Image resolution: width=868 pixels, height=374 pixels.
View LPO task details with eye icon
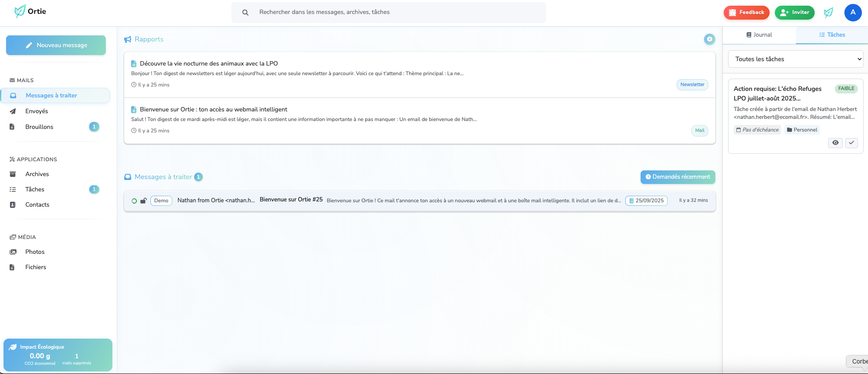[835, 143]
